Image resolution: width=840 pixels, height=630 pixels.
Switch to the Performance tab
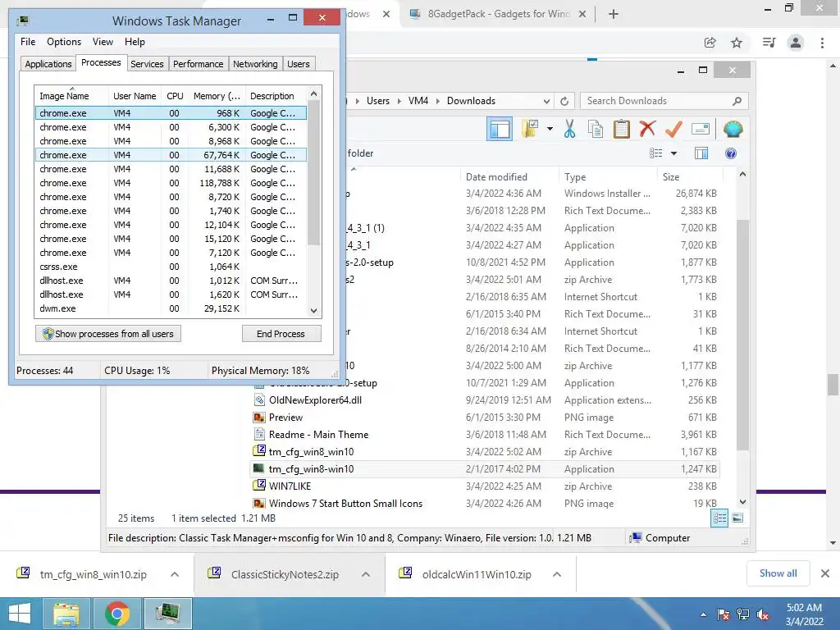(x=198, y=64)
